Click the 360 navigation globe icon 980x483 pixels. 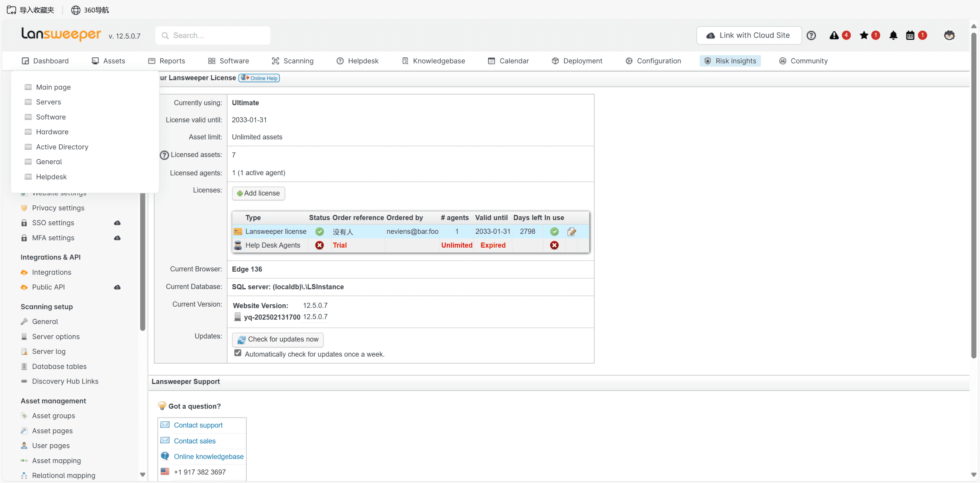76,10
